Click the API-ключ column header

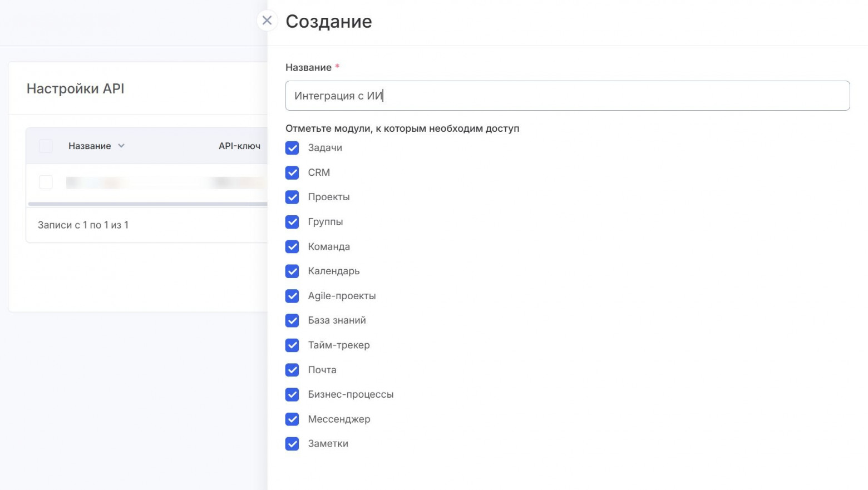tap(239, 146)
